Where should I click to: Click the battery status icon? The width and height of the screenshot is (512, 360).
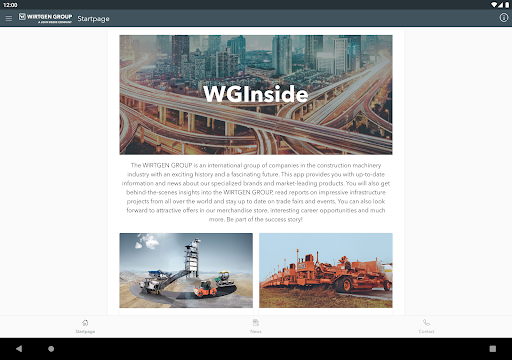pos(507,5)
